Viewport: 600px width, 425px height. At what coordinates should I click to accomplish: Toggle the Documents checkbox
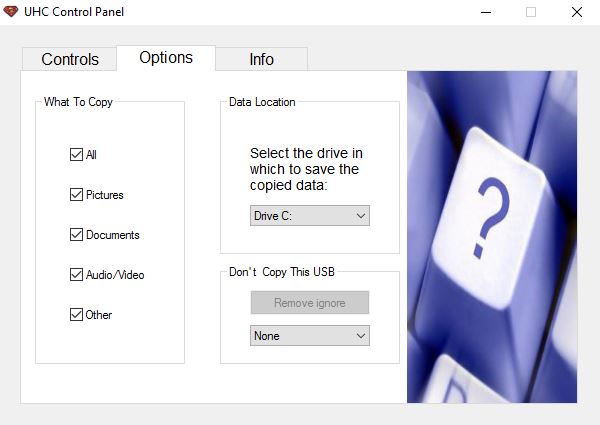[76, 234]
